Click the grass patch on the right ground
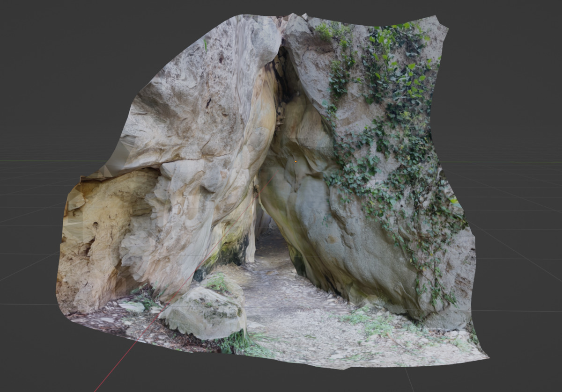Viewport: 562px width, 392px height. [370, 323]
